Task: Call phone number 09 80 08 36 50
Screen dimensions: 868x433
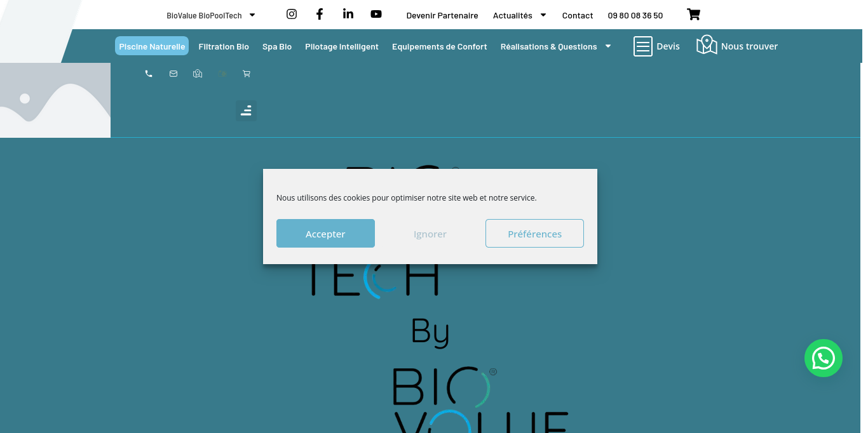Action: [635, 15]
